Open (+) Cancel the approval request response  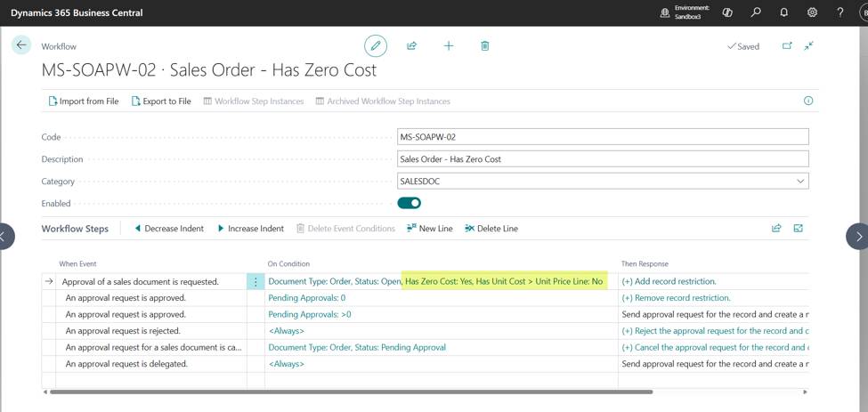coord(715,348)
